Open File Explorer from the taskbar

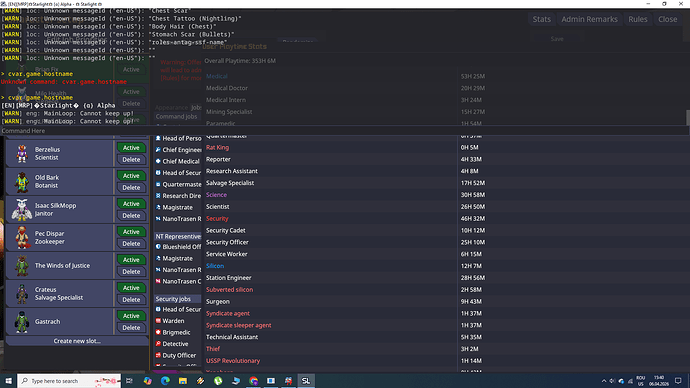coord(183,381)
